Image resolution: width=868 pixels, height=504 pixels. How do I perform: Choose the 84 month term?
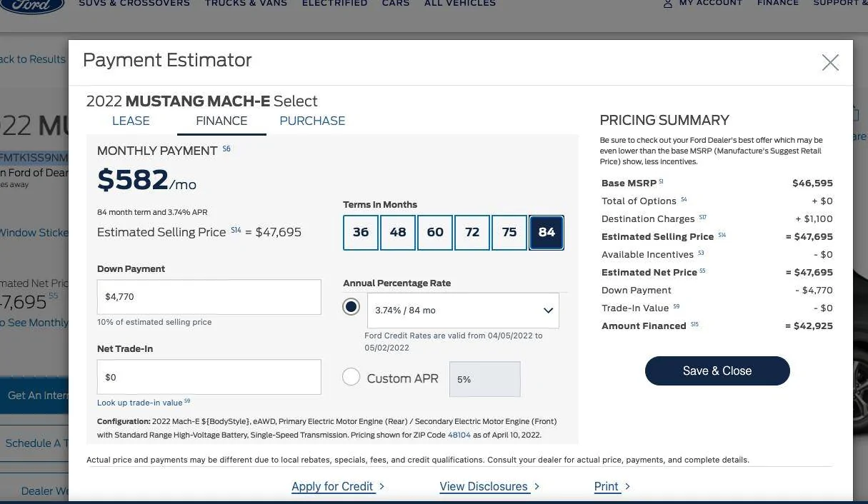pos(547,232)
